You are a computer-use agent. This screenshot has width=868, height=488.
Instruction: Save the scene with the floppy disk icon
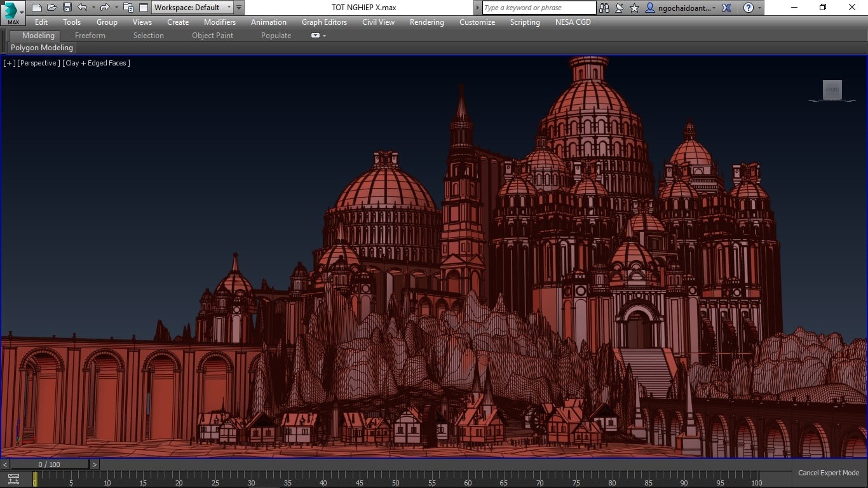pyautogui.click(x=67, y=8)
